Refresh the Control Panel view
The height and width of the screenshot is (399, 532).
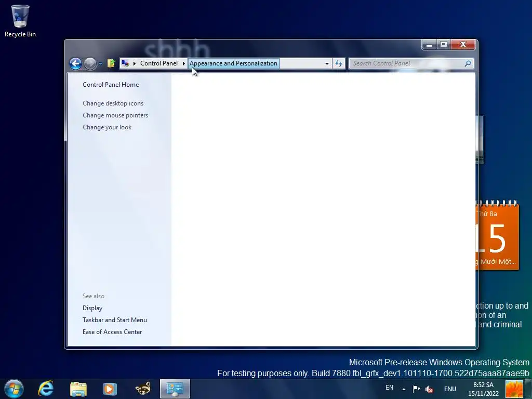[x=339, y=63]
